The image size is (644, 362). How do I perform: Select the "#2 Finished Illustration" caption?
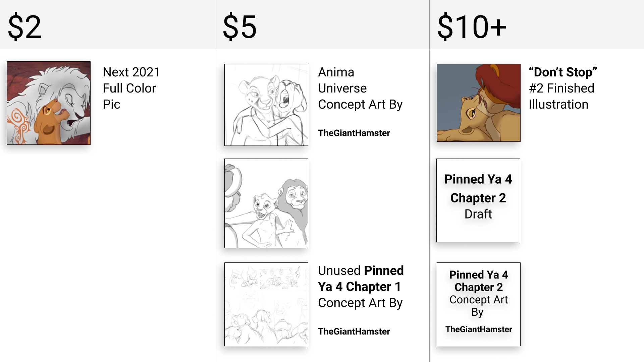(x=561, y=96)
